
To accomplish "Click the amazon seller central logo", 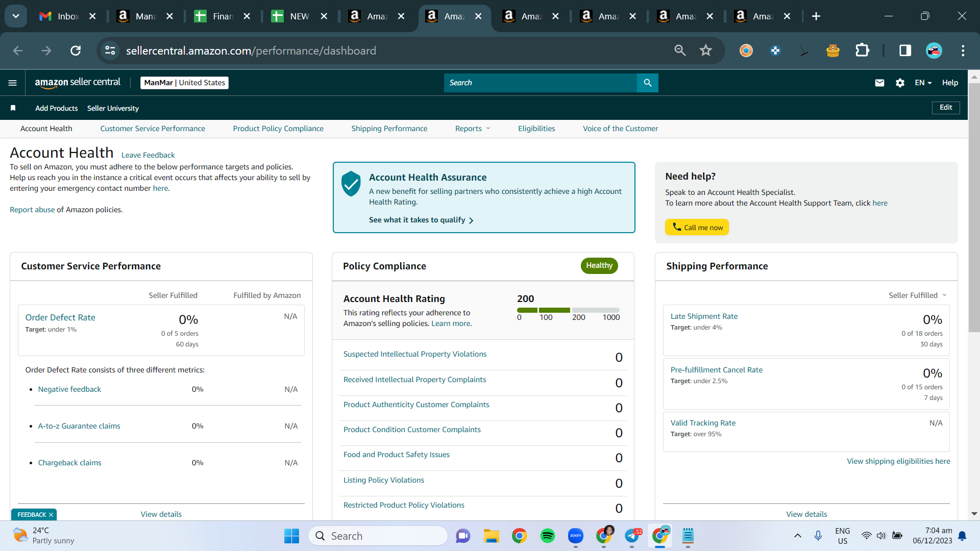I will pyautogui.click(x=78, y=83).
